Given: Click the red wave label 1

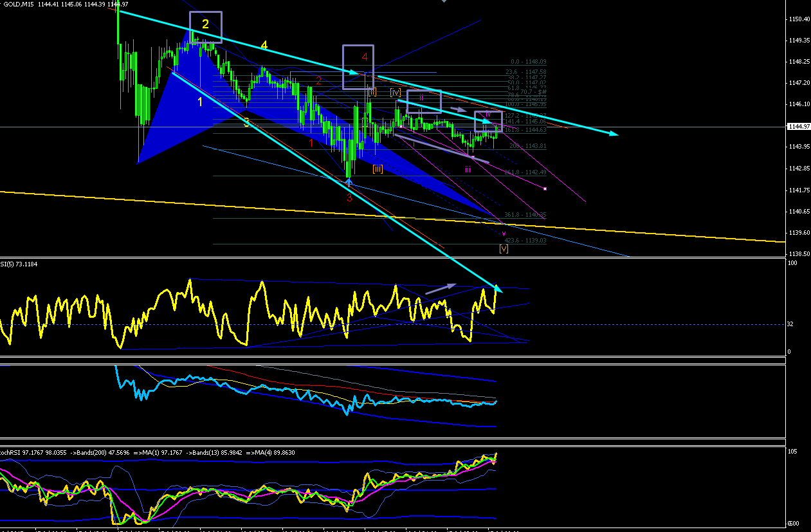Looking at the screenshot, I should click(311, 142).
